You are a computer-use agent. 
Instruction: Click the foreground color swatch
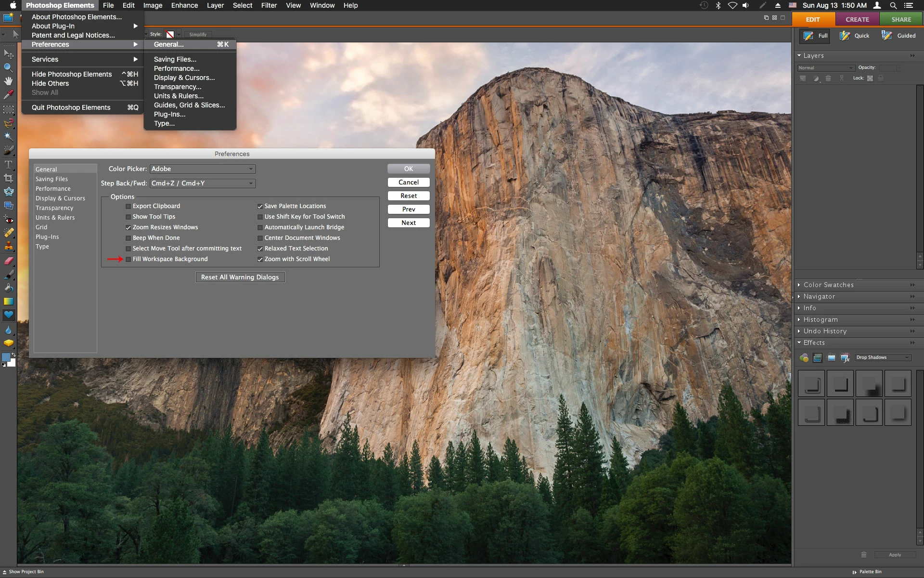click(x=6, y=357)
